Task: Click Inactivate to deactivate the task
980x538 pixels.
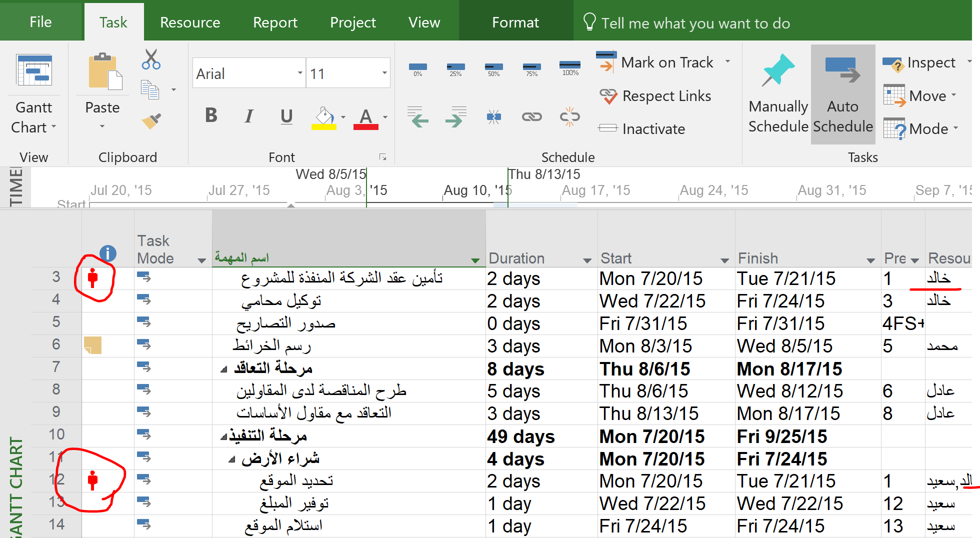Action: point(642,129)
